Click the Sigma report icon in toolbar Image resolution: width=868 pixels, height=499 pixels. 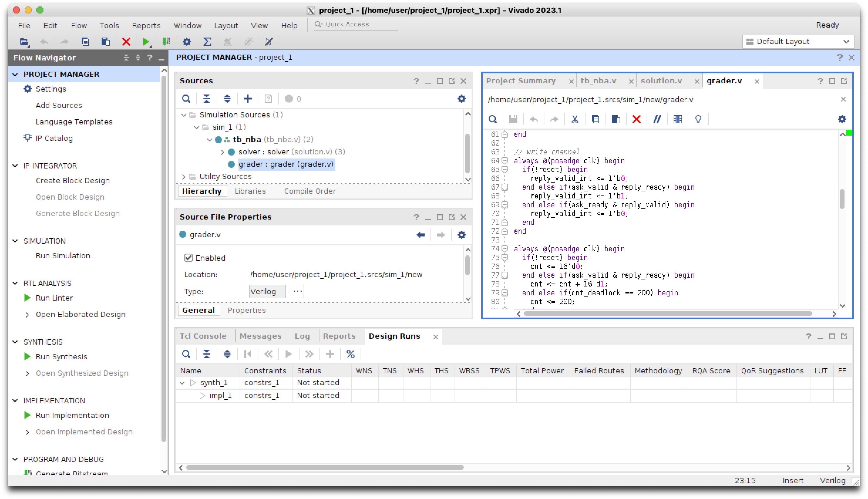tap(207, 42)
